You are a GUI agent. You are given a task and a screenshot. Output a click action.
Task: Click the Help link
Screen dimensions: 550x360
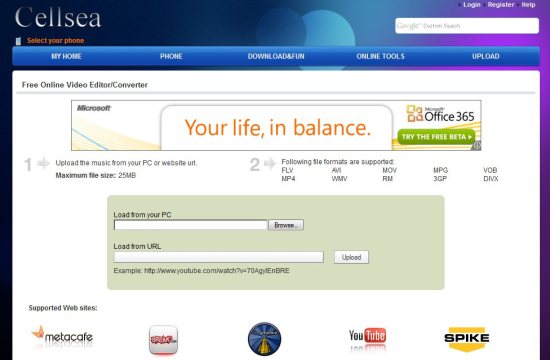point(528,5)
